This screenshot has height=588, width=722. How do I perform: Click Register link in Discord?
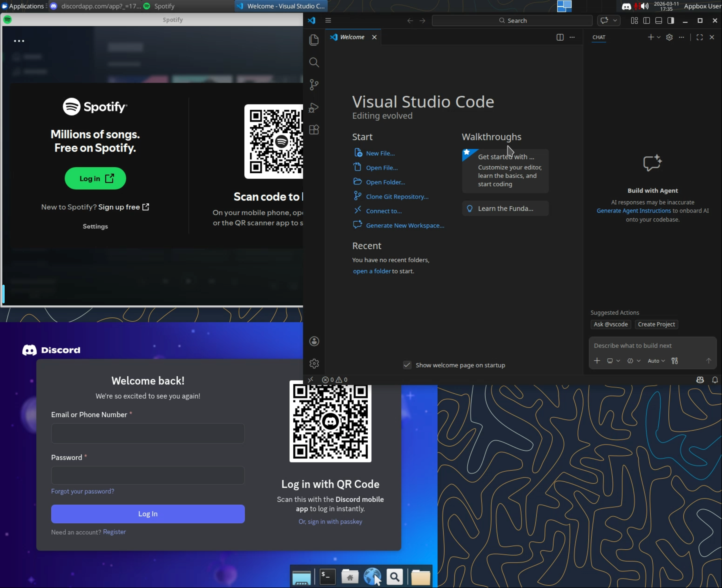tap(115, 532)
